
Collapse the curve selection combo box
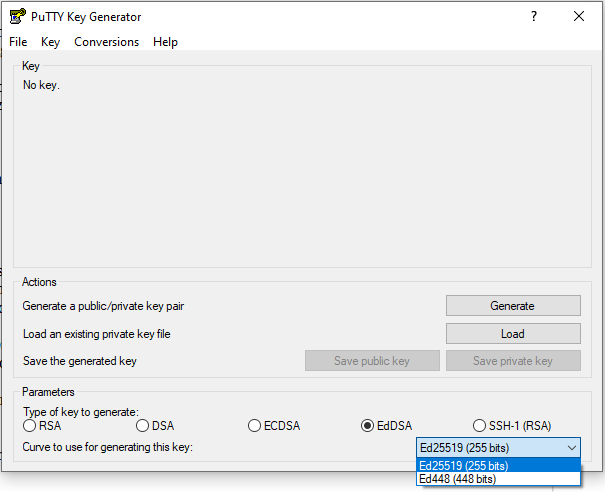571,447
